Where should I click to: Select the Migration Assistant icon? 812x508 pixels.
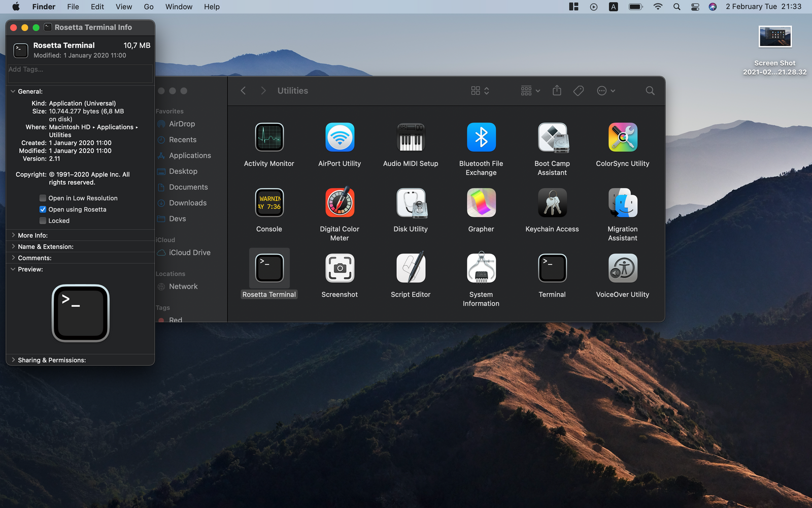point(623,202)
